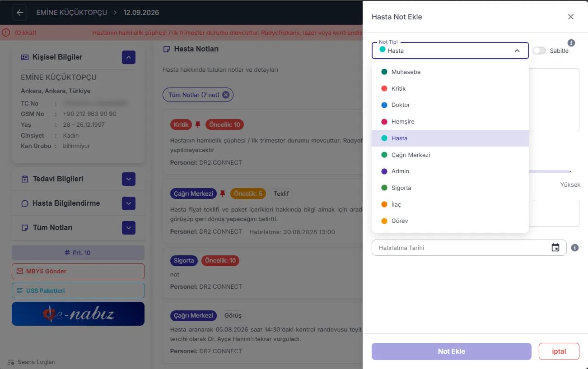Click the back arrow icon in header
The height and width of the screenshot is (369, 588).
tap(20, 13)
